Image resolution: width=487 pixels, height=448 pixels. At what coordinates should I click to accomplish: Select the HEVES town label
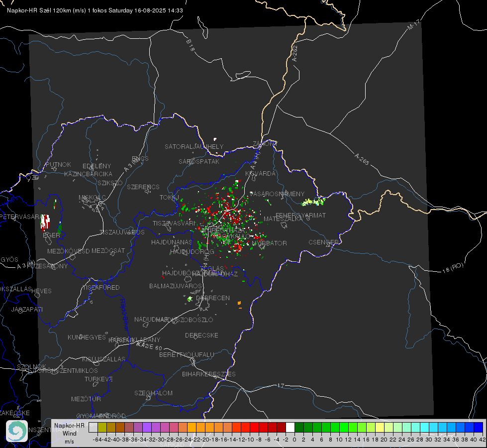(41, 291)
